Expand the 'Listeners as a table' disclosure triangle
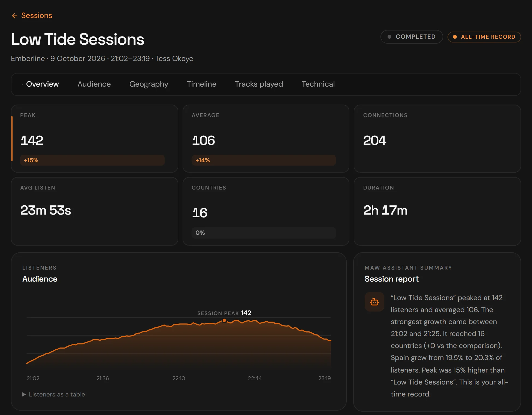This screenshot has height=415, width=532. pyautogui.click(x=24, y=394)
